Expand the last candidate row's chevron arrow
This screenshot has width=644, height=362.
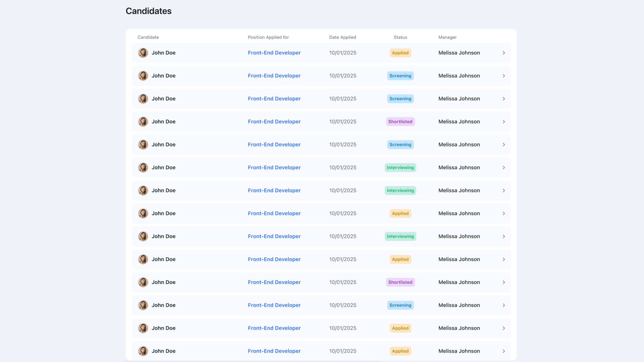point(504,351)
